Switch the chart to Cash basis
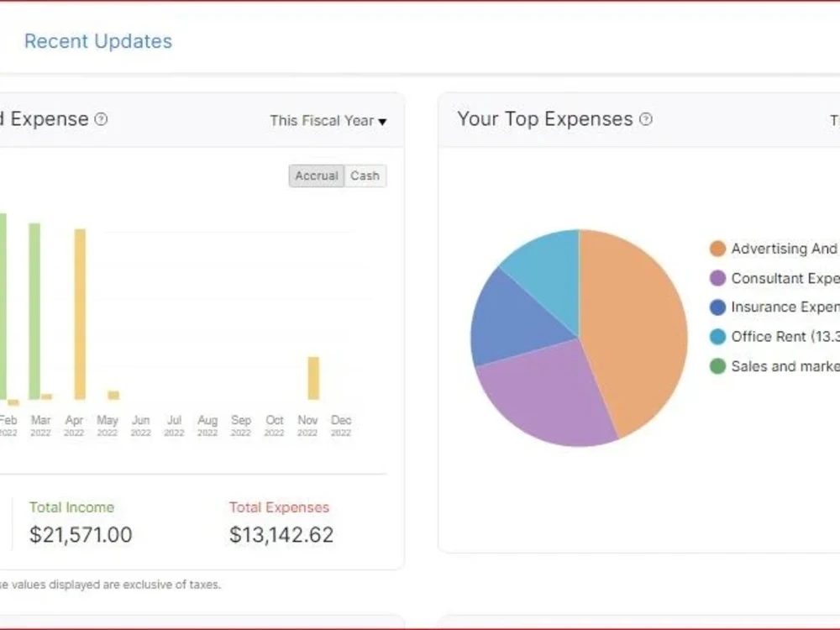 365,176
